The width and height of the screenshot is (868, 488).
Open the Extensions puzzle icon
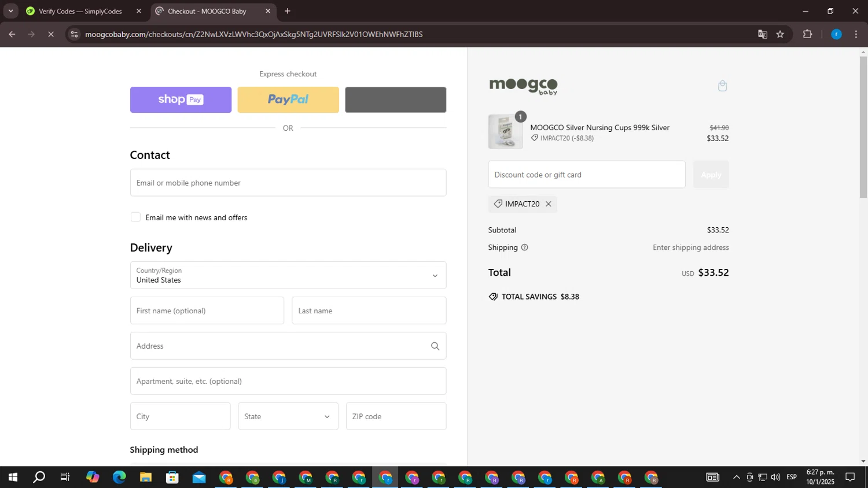(x=808, y=35)
